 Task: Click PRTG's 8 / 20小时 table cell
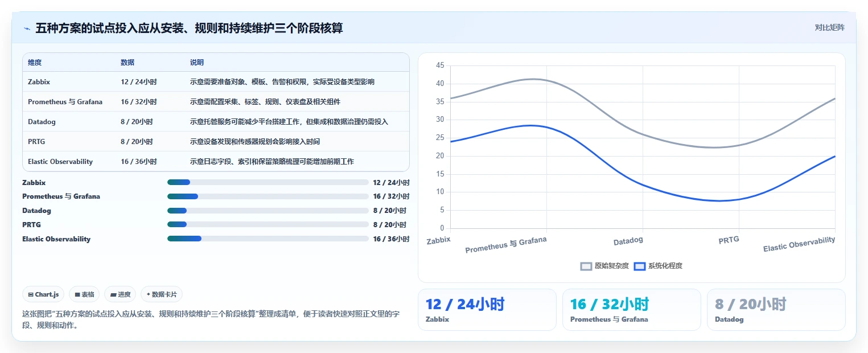[x=137, y=142]
